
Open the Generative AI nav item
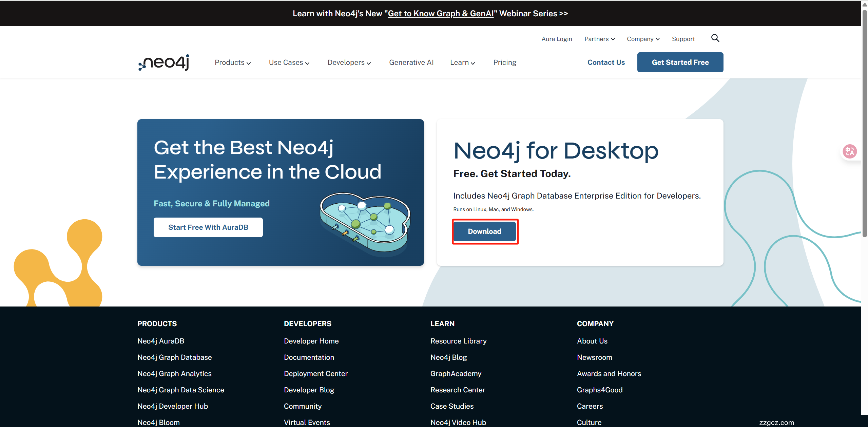pyautogui.click(x=411, y=62)
